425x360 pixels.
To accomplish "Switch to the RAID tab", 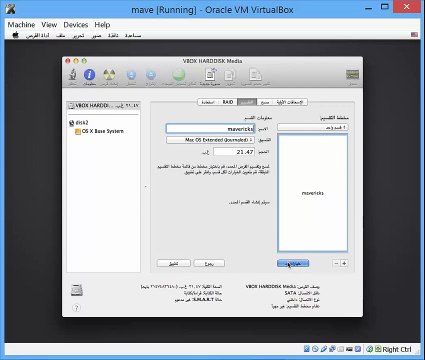I will coord(228,102).
